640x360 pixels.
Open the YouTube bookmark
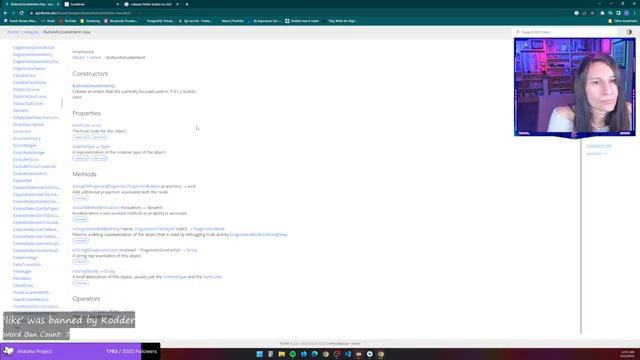tap(68, 21)
